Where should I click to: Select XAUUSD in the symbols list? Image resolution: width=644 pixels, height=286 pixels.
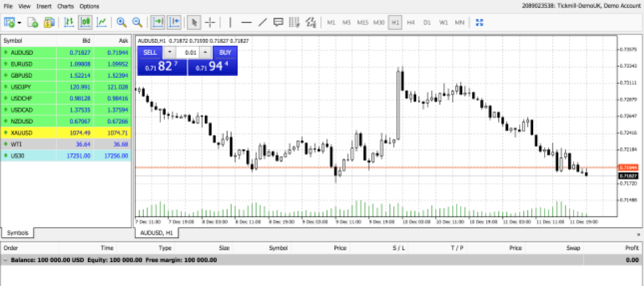click(x=65, y=133)
